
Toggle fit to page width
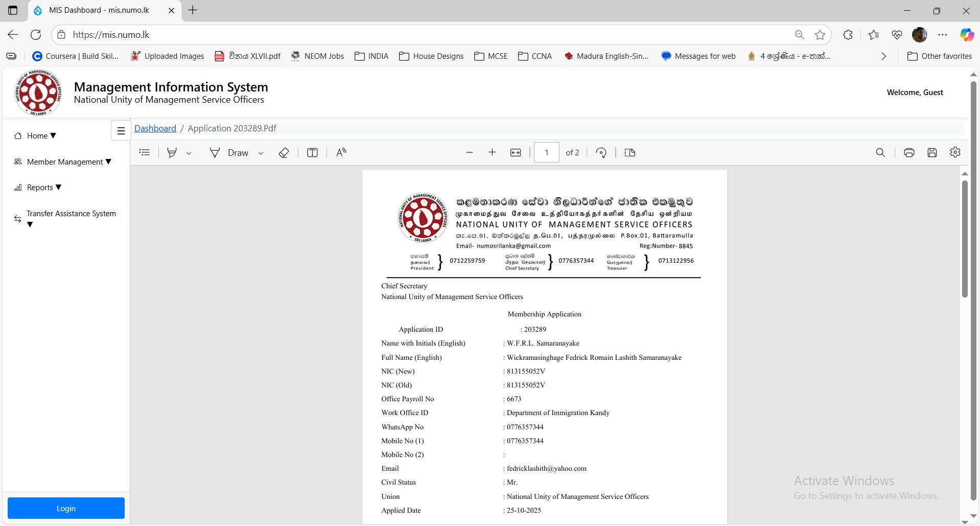pos(516,152)
